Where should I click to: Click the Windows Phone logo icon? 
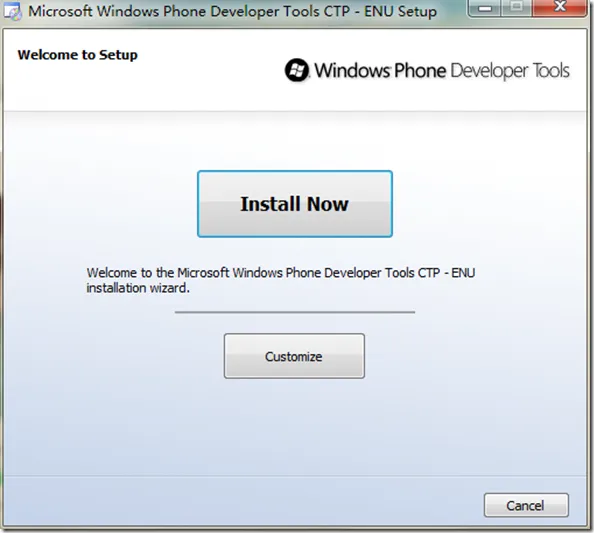297,70
